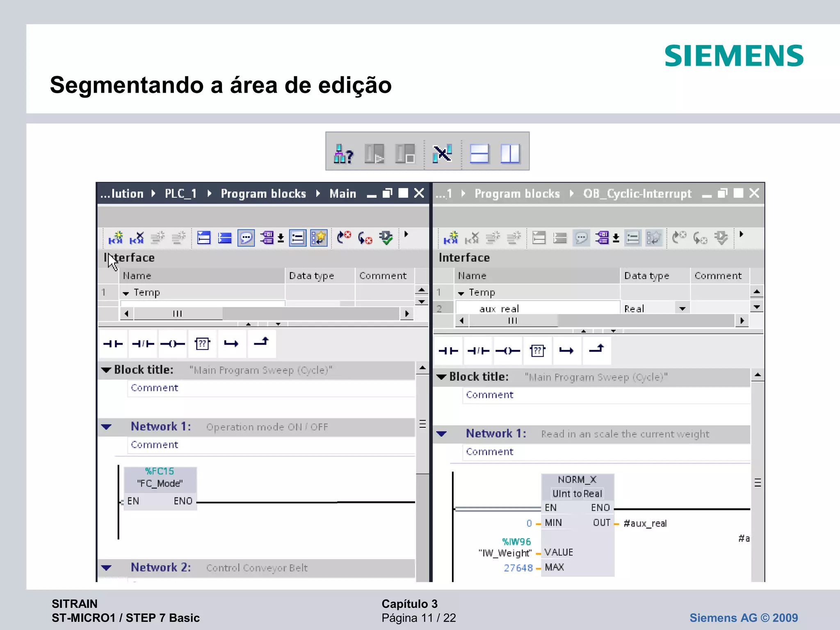The image size is (840, 630).
Task: Click the split editor horizontally icon
Action: (479, 154)
